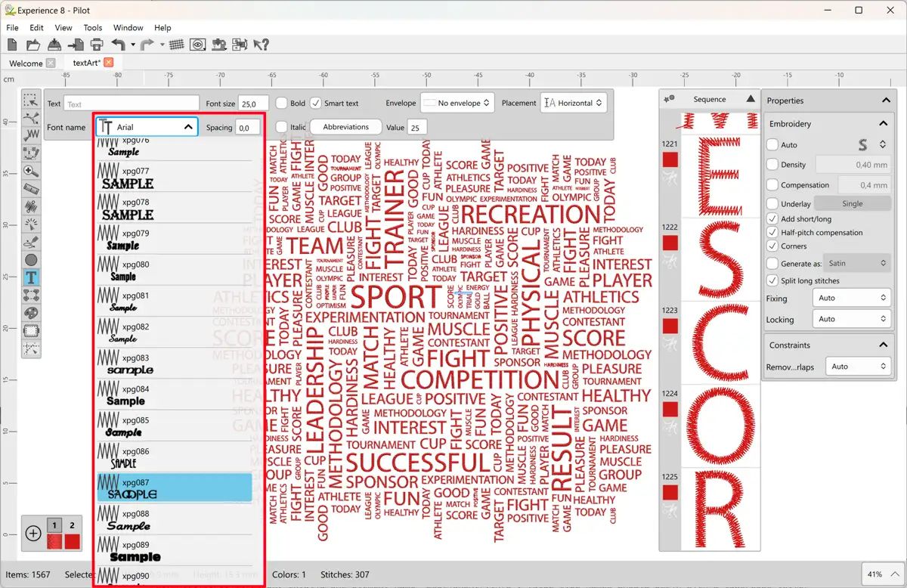Image resolution: width=907 pixels, height=588 pixels.
Task: Click the pointer with question mark help icon
Action: point(261,45)
